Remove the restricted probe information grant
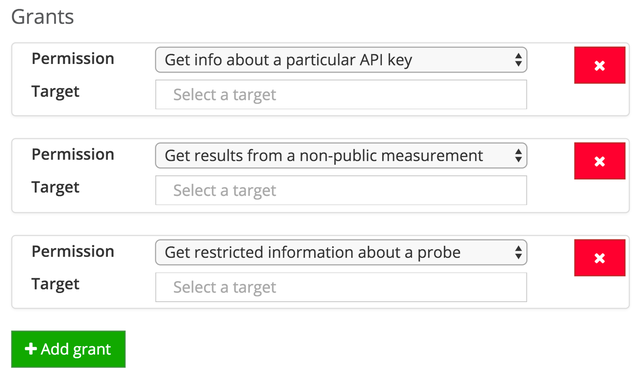The image size is (640, 375). [600, 258]
